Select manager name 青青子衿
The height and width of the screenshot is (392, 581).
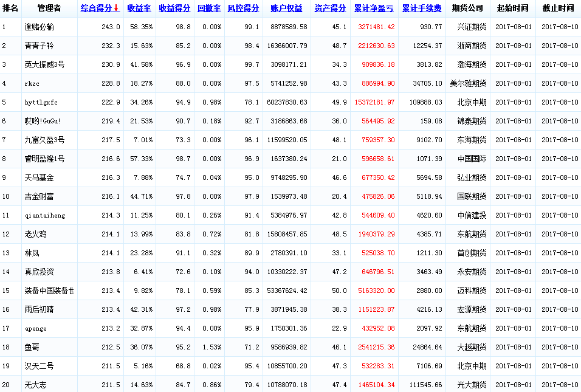(40, 46)
